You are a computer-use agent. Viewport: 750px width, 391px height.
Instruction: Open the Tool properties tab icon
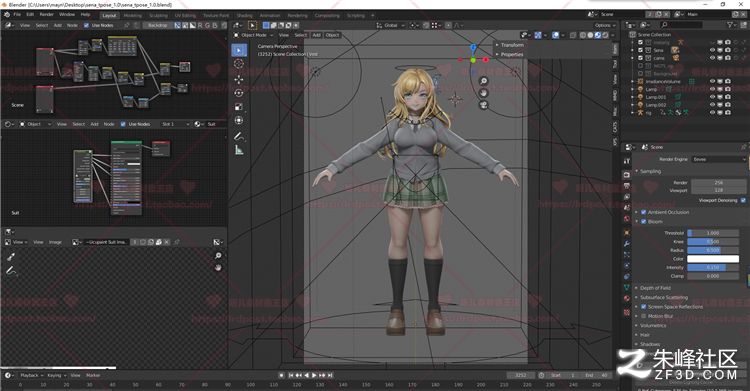tap(627, 161)
